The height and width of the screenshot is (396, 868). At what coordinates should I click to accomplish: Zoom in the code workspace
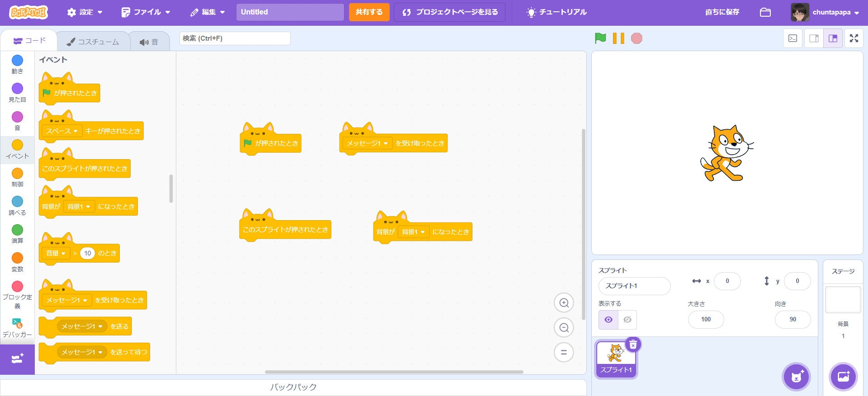coord(564,303)
